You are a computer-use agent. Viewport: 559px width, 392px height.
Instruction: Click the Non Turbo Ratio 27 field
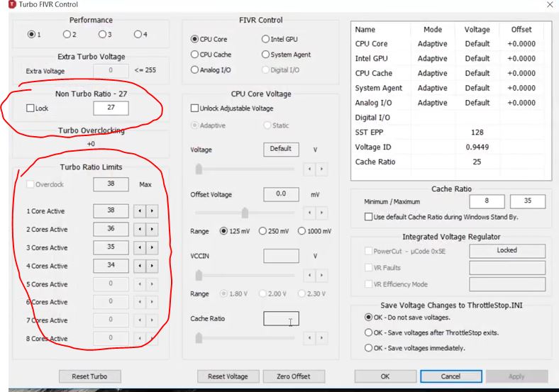(111, 108)
